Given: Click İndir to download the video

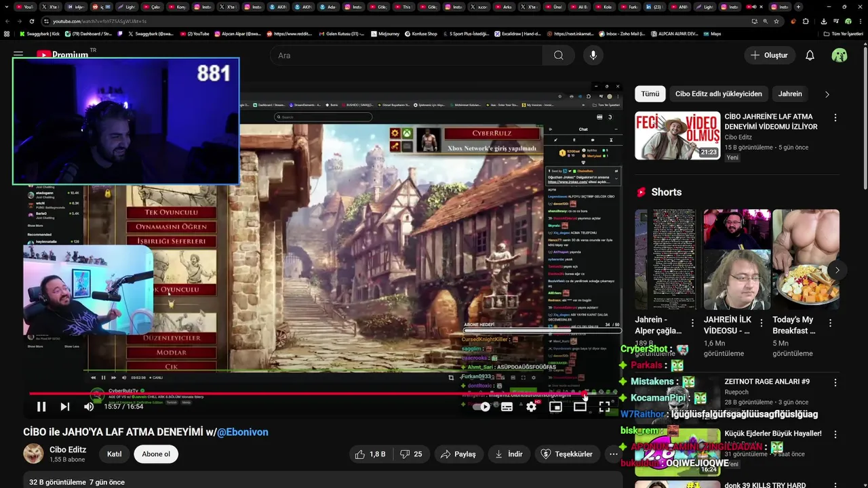Looking at the screenshot, I should tap(509, 454).
